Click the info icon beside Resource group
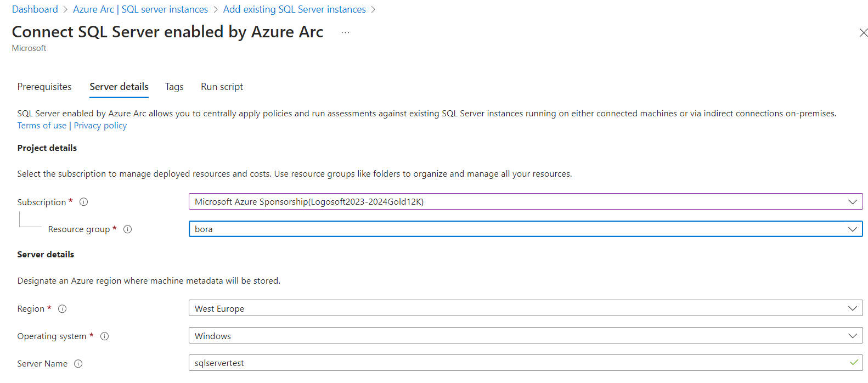Image resolution: width=868 pixels, height=383 pixels. click(128, 229)
